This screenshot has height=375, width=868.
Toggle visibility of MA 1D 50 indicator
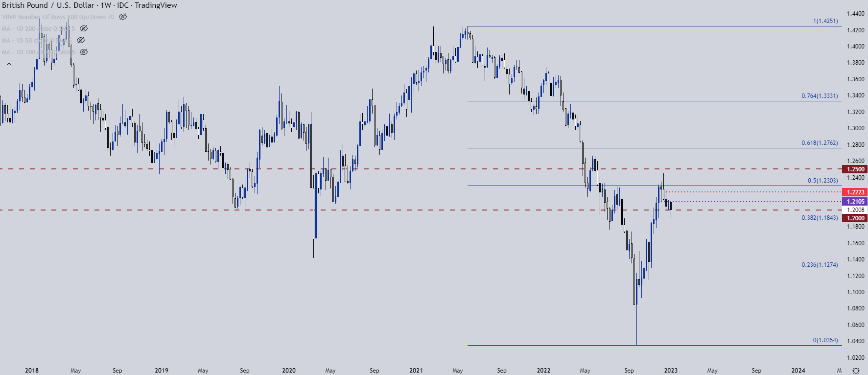pos(81,40)
